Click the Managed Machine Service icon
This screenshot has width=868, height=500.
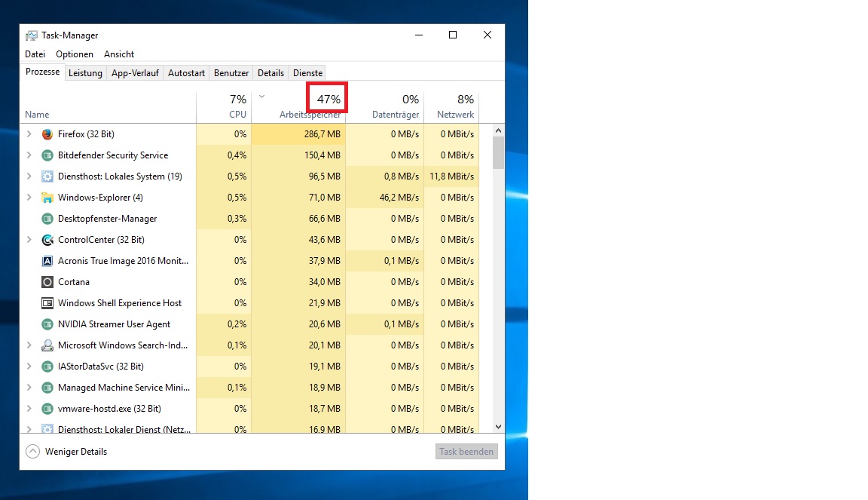point(47,387)
